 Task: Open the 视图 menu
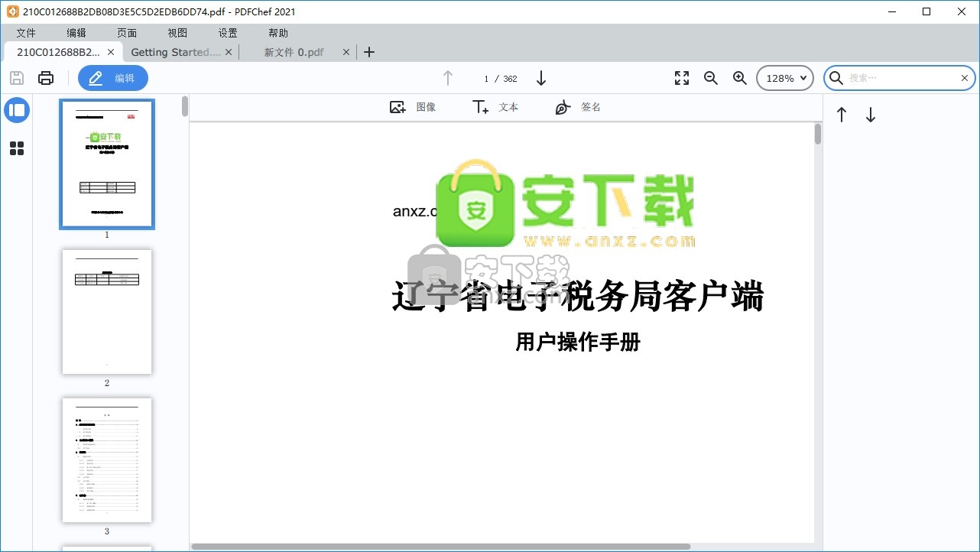(177, 33)
